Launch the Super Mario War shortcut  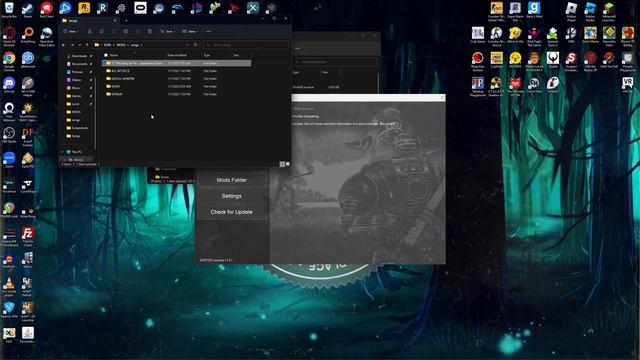pos(515,11)
